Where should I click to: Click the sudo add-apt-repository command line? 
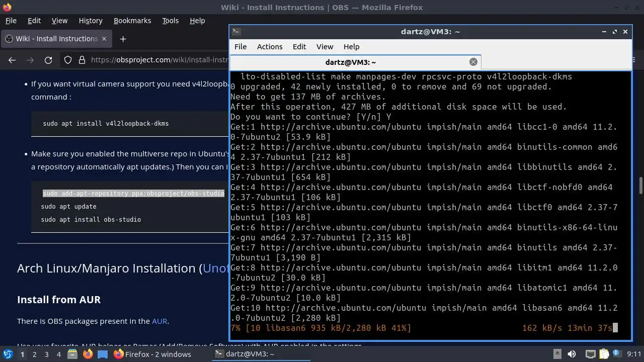point(133,193)
